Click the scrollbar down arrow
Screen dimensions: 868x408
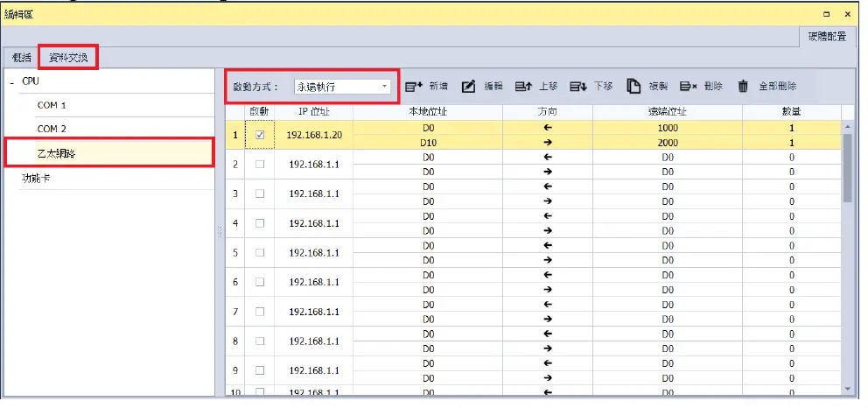pyautogui.click(x=848, y=389)
